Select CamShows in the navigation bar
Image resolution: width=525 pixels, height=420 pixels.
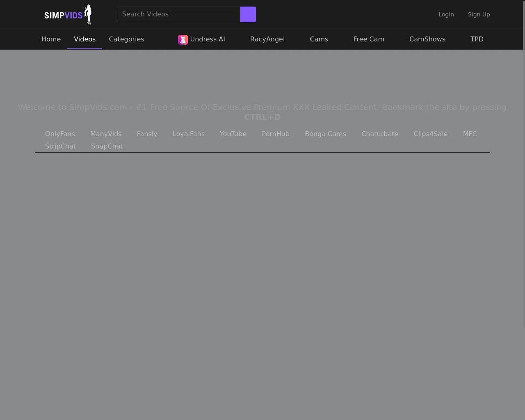coord(427,39)
